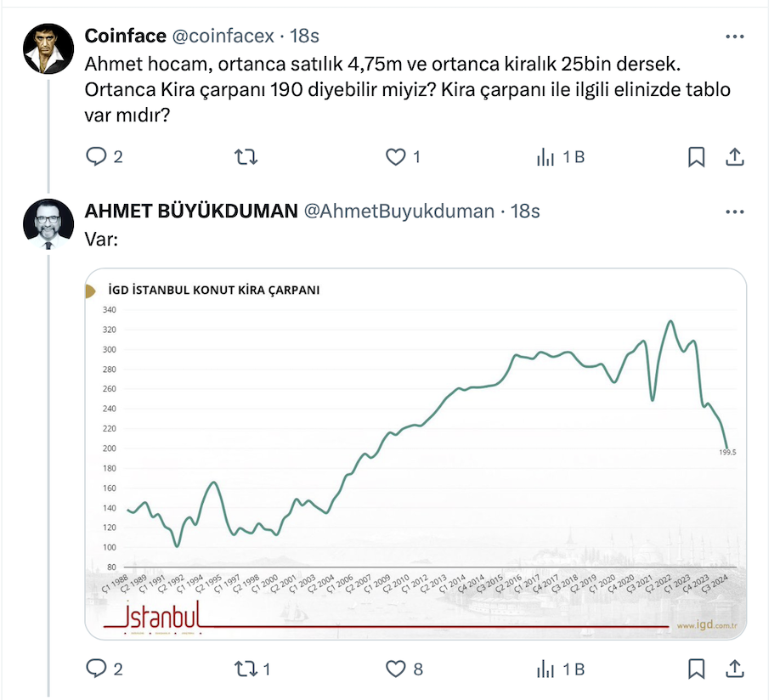
Task: Like the Coinface tweet
Action: pyautogui.click(x=395, y=157)
